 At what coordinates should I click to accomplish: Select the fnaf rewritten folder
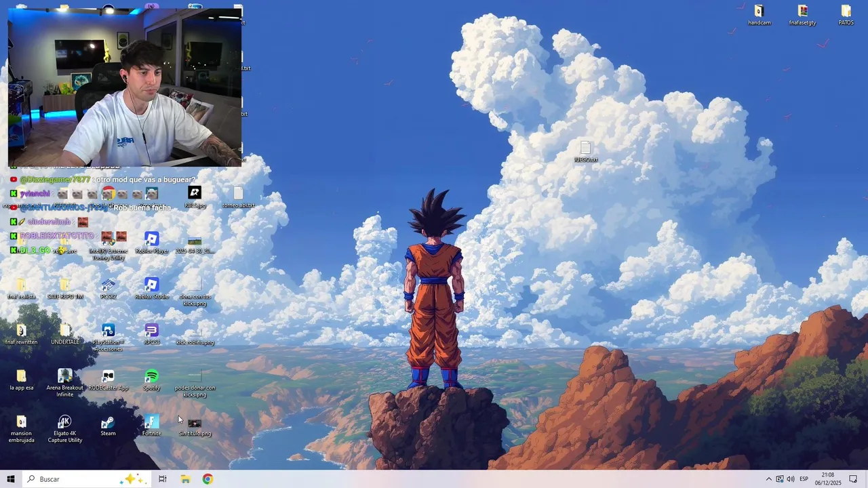tap(21, 333)
